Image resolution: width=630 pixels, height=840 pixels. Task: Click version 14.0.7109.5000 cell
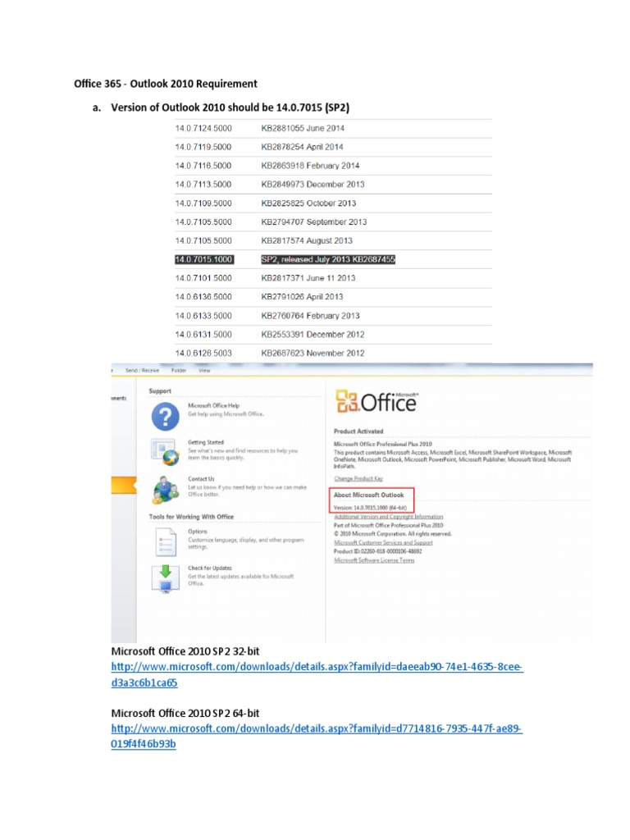[203, 203]
